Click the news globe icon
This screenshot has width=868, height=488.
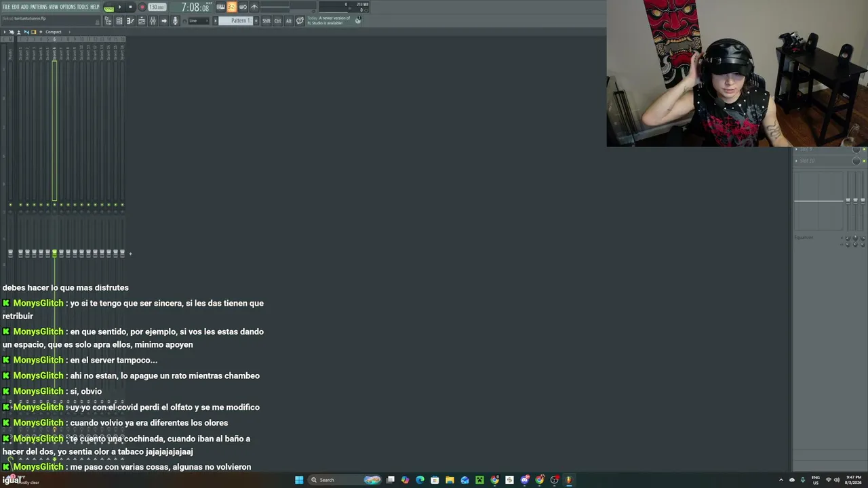[x=358, y=20]
